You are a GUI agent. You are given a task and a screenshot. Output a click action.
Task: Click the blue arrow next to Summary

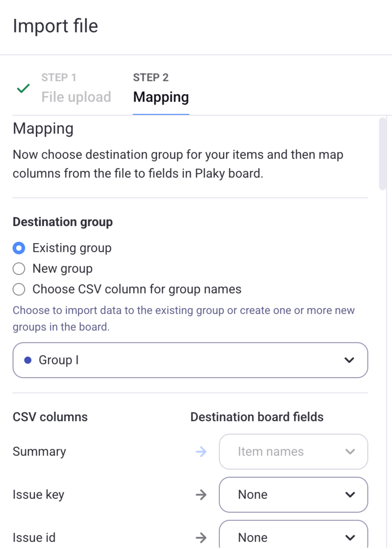[201, 452]
